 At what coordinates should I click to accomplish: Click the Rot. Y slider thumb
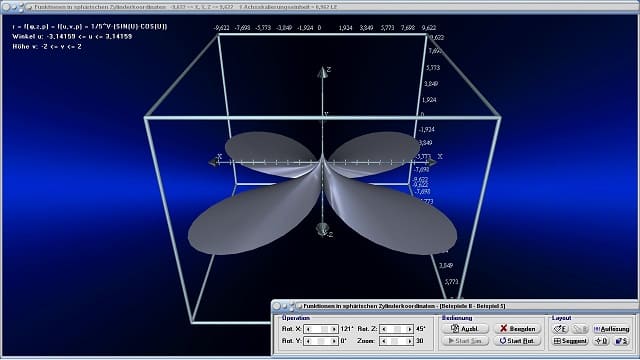321,341
